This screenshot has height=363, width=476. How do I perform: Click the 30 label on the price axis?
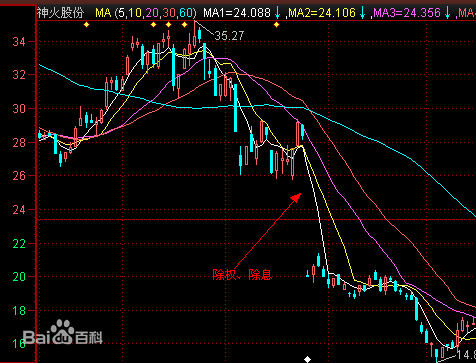point(19,109)
